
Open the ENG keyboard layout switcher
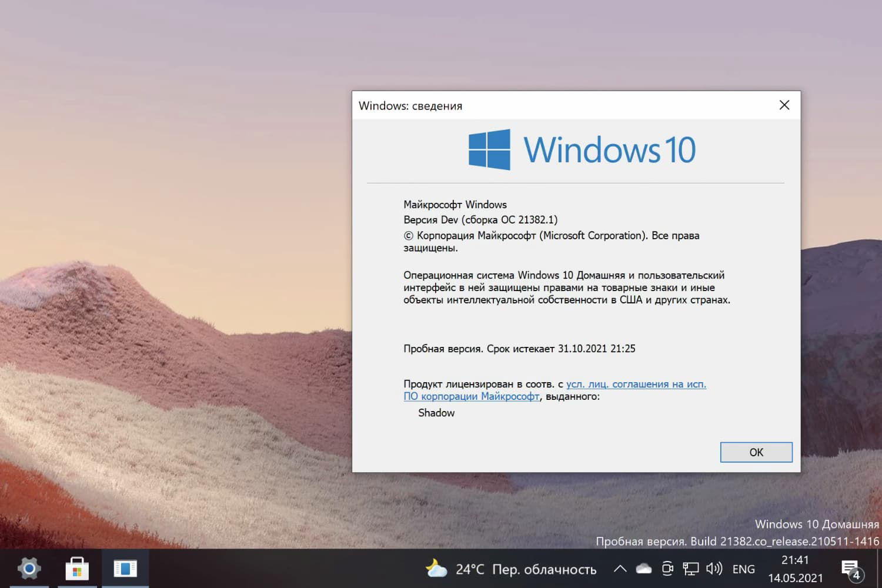743,569
